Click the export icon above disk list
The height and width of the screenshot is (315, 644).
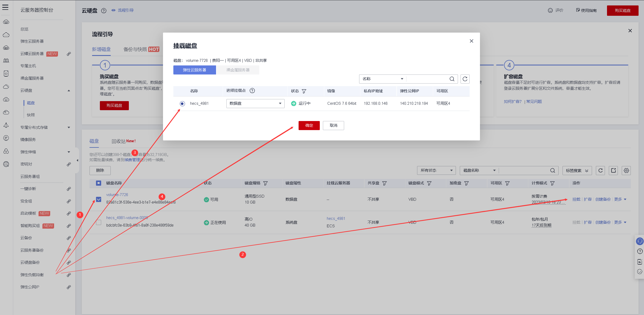(613, 170)
